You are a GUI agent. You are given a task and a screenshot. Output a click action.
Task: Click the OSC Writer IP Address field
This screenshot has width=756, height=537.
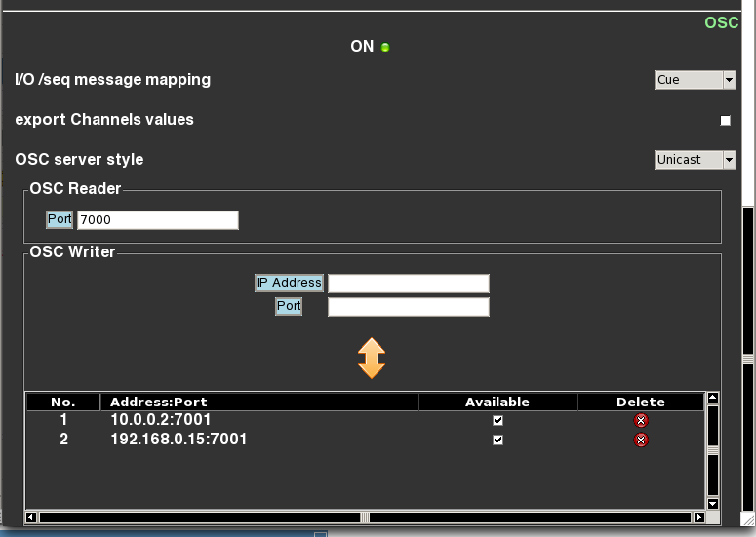(x=408, y=284)
